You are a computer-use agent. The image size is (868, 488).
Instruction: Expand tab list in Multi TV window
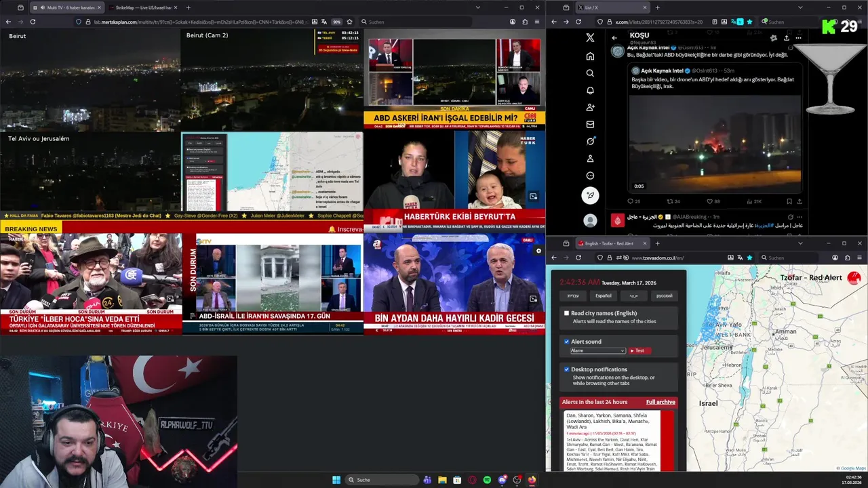coord(477,7)
